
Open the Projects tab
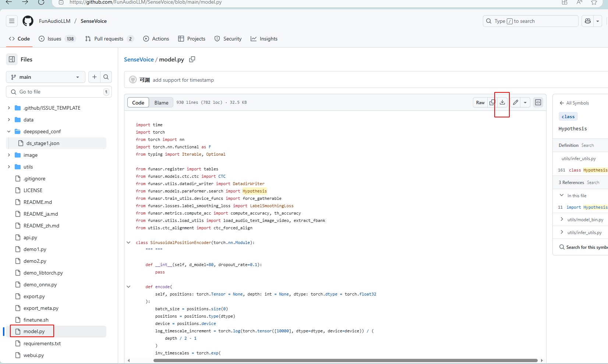(192, 39)
